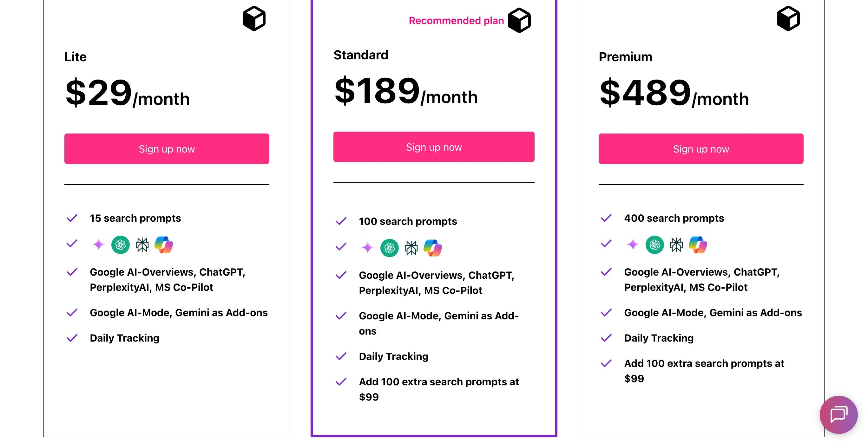This screenshot has width=868, height=444.
Task: Click checkmark beside 15 search prompts
Action: (72, 218)
